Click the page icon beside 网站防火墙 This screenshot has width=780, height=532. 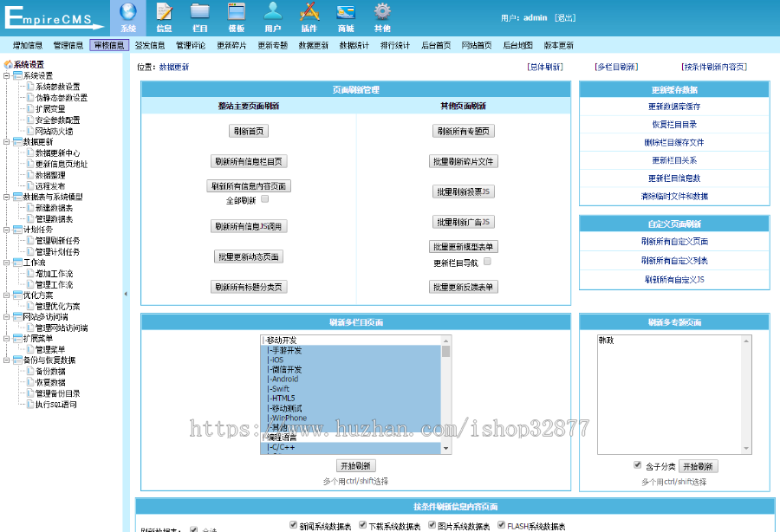coord(30,131)
